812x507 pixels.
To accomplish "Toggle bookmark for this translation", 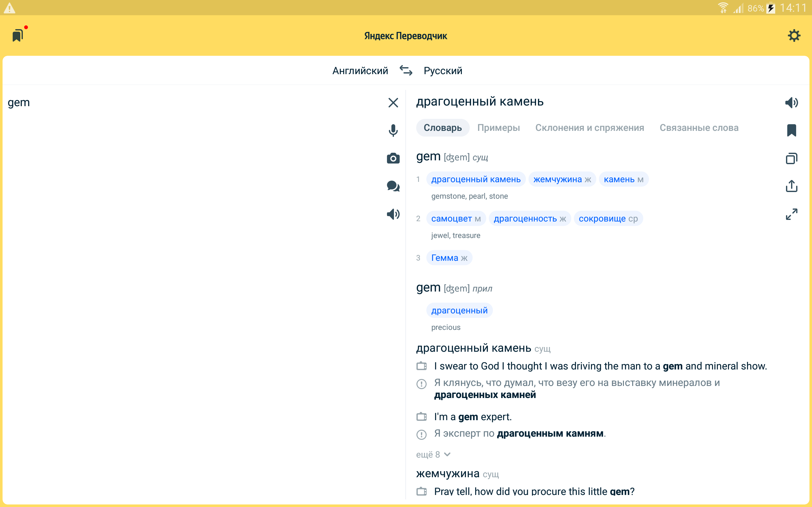I will click(x=791, y=130).
